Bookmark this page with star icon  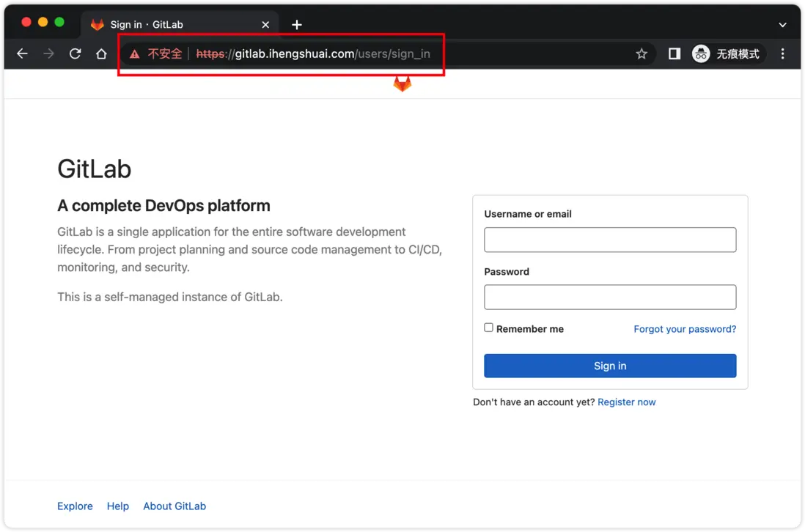coord(642,53)
